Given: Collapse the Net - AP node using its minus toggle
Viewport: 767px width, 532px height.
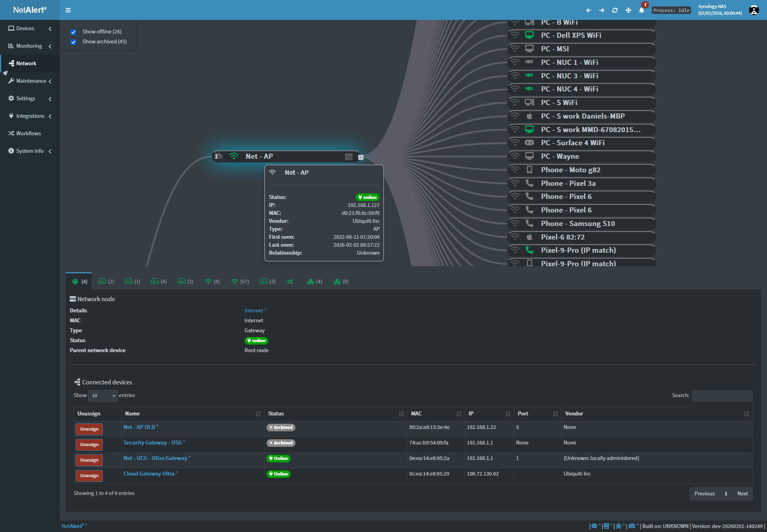Looking at the screenshot, I should pos(361,157).
